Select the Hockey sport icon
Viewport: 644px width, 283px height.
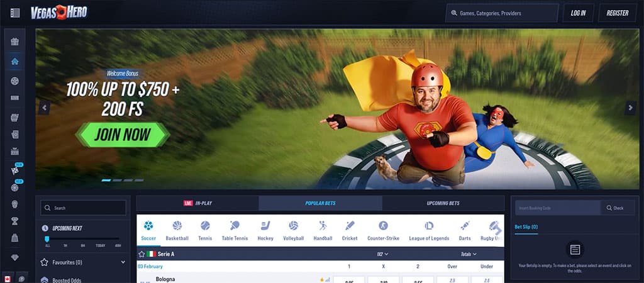coord(265,230)
